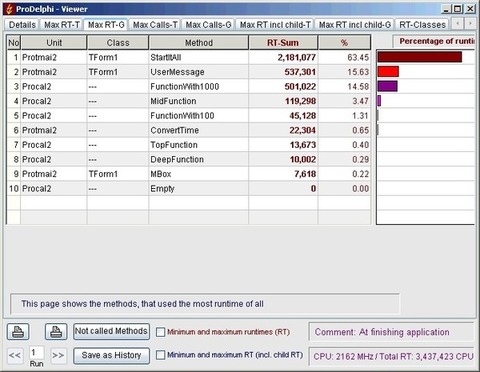Go to previous run with << button
The height and width of the screenshot is (372, 480).
15,355
